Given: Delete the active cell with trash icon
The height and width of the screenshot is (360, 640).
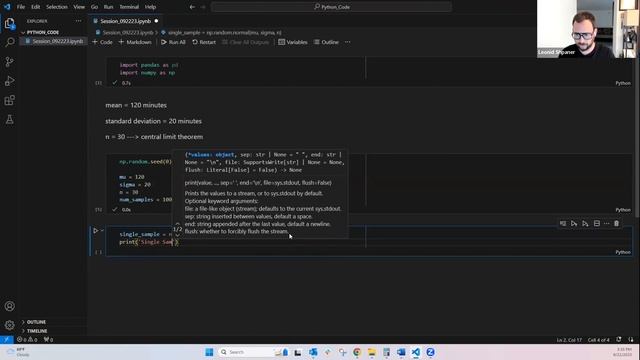Looking at the screenshot, I should click(x=616, y=224).
